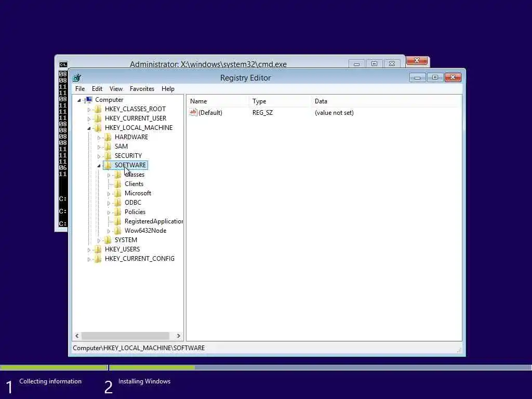Screen dimensions: 532x399
Task: Collapse the Computer root node
Action: [x=79, y=100]
